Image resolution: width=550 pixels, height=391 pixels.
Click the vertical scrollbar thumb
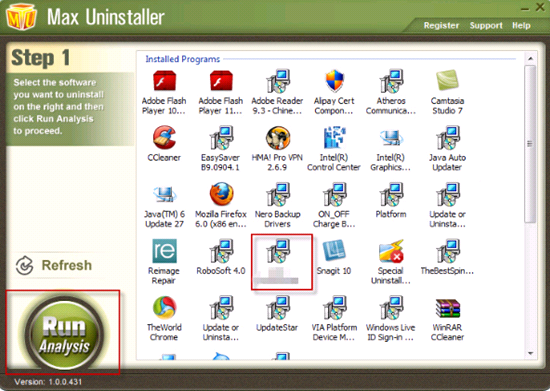[530, 143]
